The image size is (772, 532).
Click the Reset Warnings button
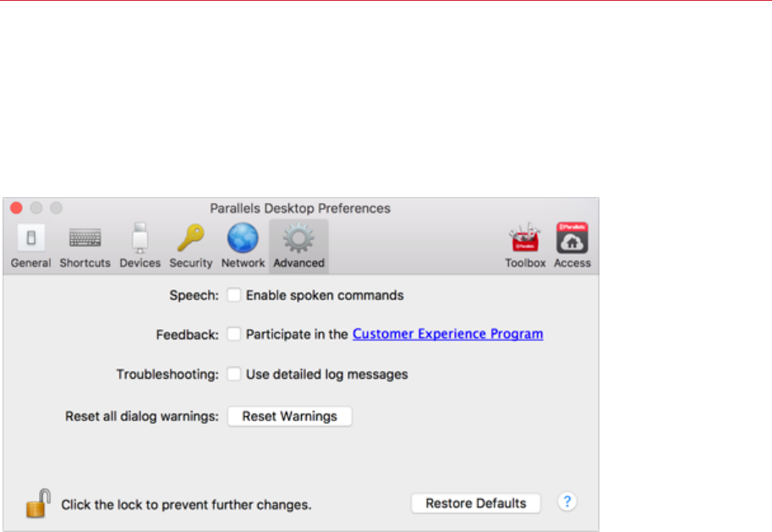point(289,416)
